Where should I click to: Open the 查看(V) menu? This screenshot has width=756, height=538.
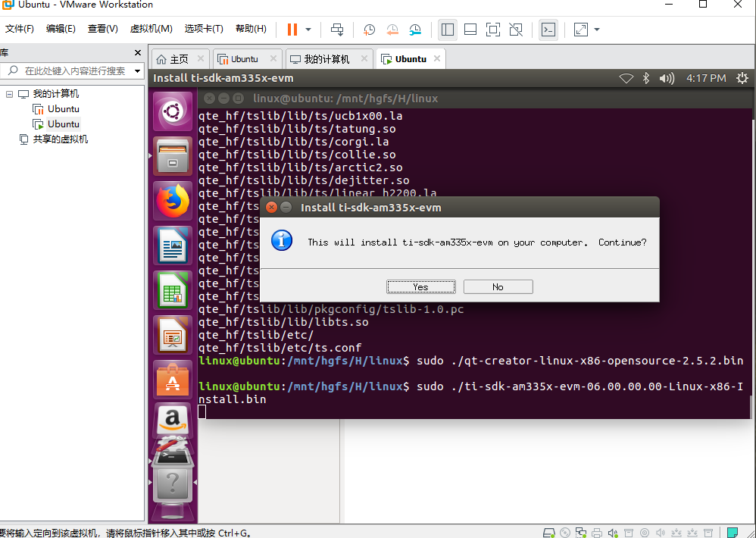pyautogui.click(x=103, y=29)
